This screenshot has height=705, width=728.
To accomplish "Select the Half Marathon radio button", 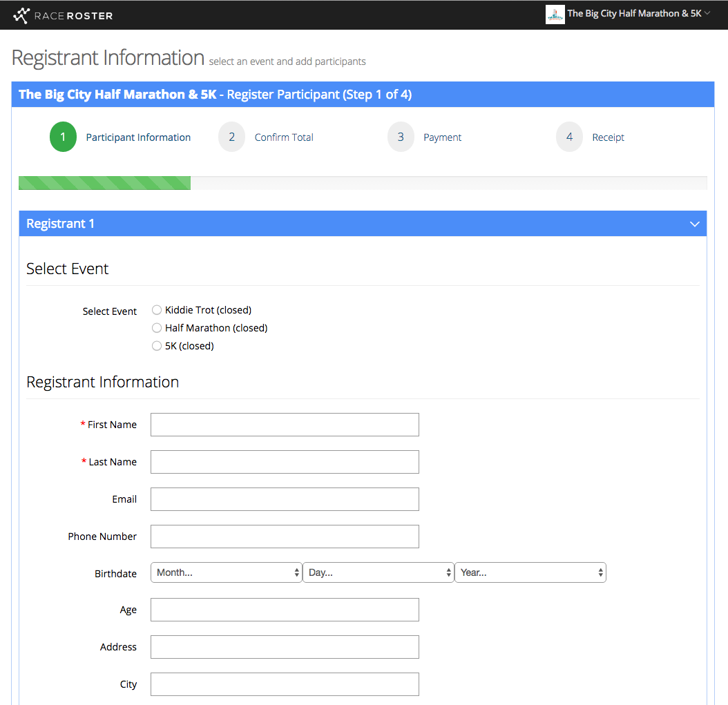I will tap(157, 328).
